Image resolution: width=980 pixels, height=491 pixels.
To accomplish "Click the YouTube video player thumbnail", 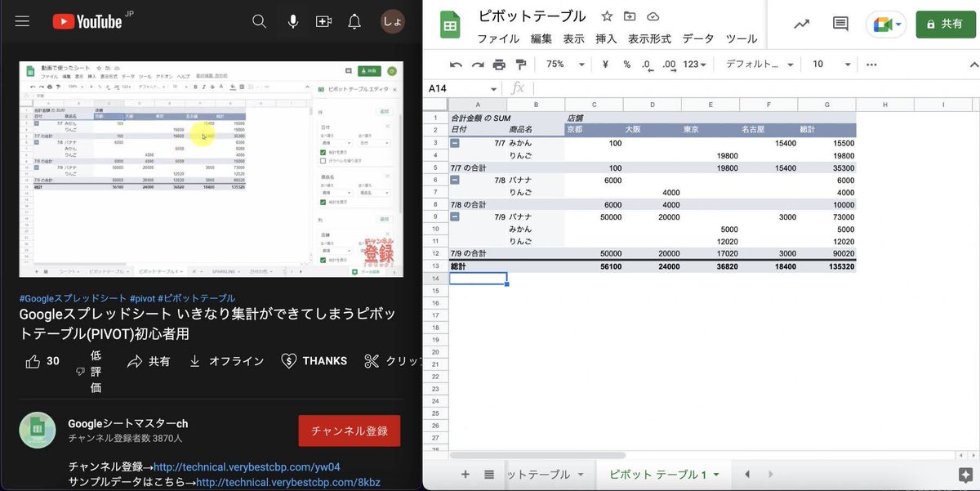I will click(x=212, y=169).
